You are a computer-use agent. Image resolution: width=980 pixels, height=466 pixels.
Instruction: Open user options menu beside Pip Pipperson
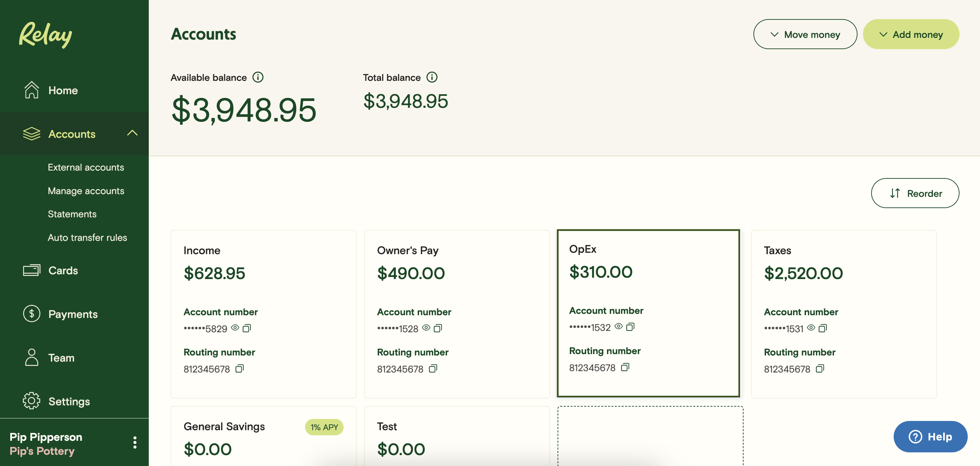[135, 442]
